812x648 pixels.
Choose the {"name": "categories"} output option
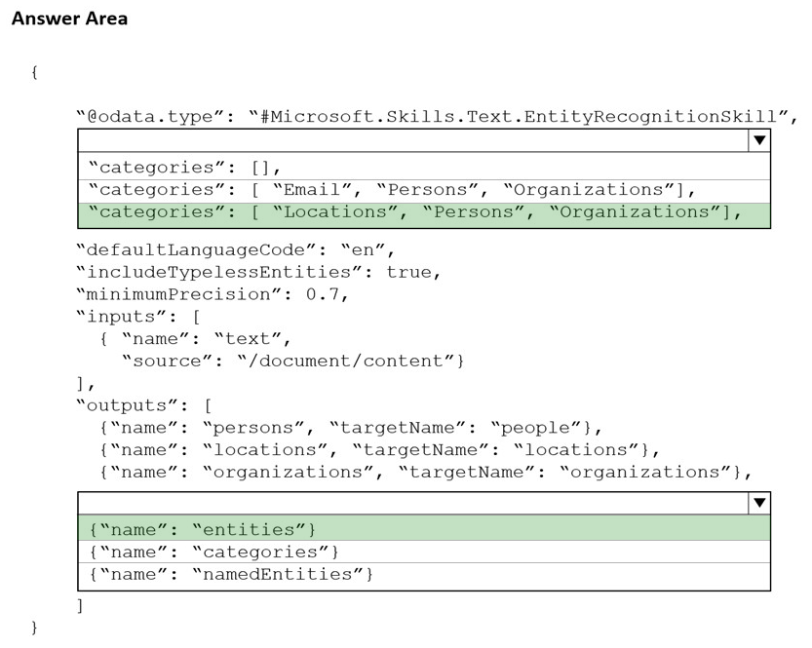tap(214, 552)
